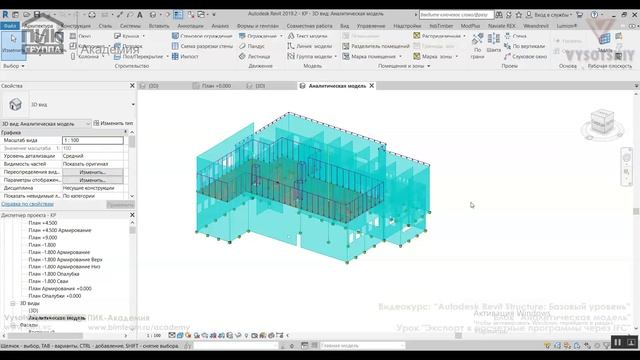This screenshot has width=640, height=360.
Task: Click the keyword search input field
Action: [x=456, y=15]
